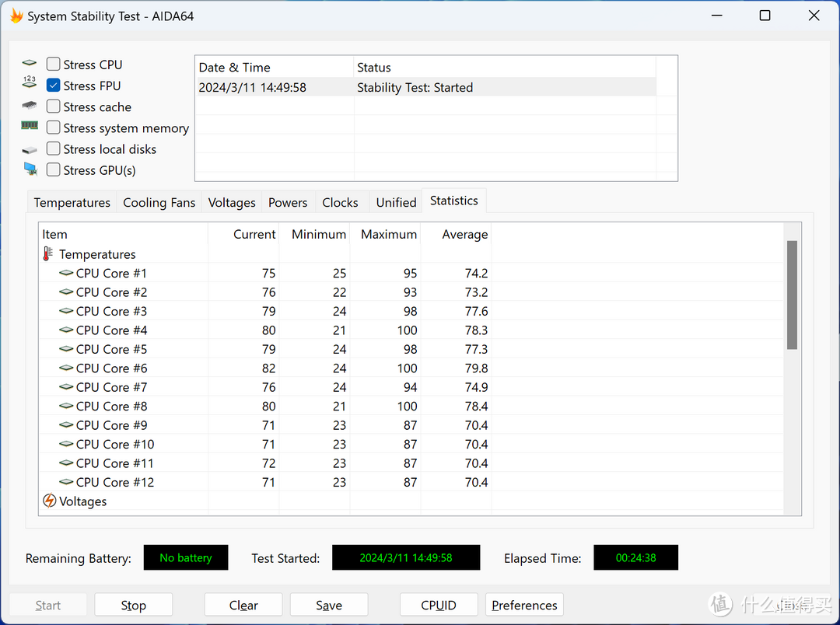Click the statistics list vertical scrollbar thumb
The height and width of the screenshot is (625, 840).
pyautogui.click(x=792, y=295)
